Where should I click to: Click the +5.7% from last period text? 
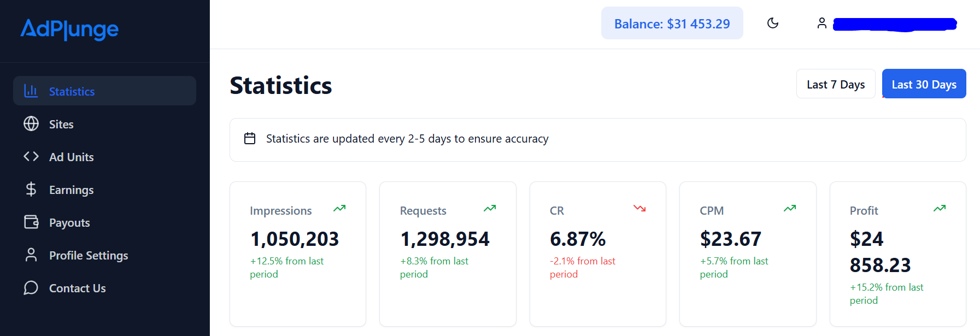tap(734, 268)
